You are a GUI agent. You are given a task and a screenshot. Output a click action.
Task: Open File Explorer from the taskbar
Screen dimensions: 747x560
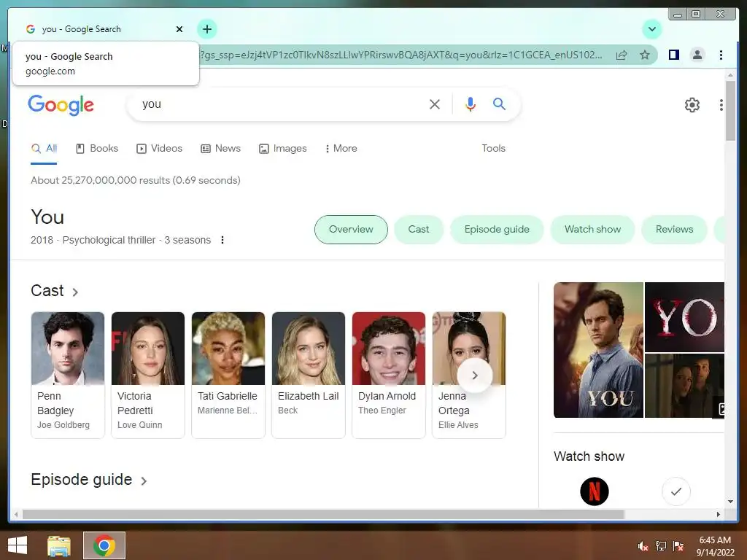pyautogui.click(x=59, y=545)
